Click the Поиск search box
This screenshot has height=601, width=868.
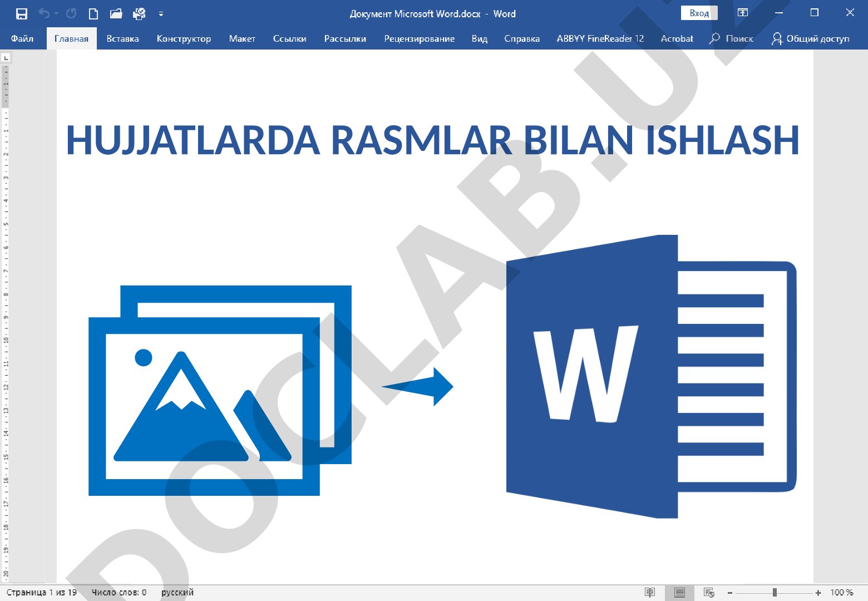click(731, 38)
